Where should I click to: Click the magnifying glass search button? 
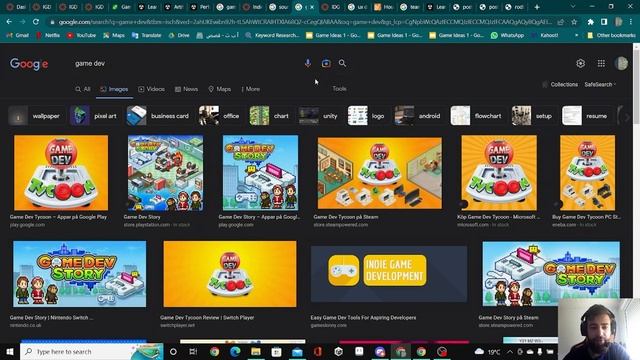pyautogui.click(x=342, y=63)
